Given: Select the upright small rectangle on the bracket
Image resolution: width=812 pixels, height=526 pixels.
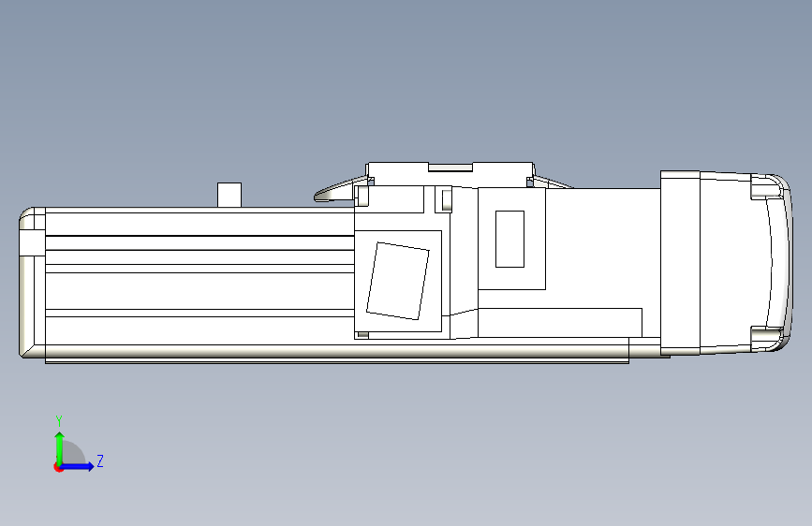Looking at the screenshot, I should point(510,240).
